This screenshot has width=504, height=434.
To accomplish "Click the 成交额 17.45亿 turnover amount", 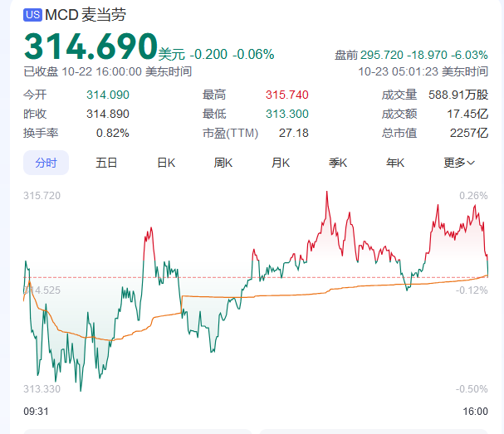I will [x=467, y=114].
